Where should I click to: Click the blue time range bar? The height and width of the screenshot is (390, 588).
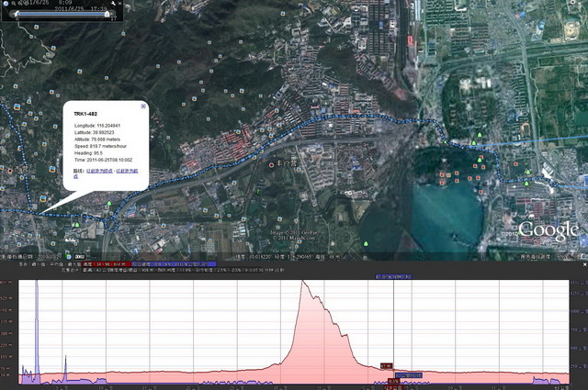click(x=62, y=14)
